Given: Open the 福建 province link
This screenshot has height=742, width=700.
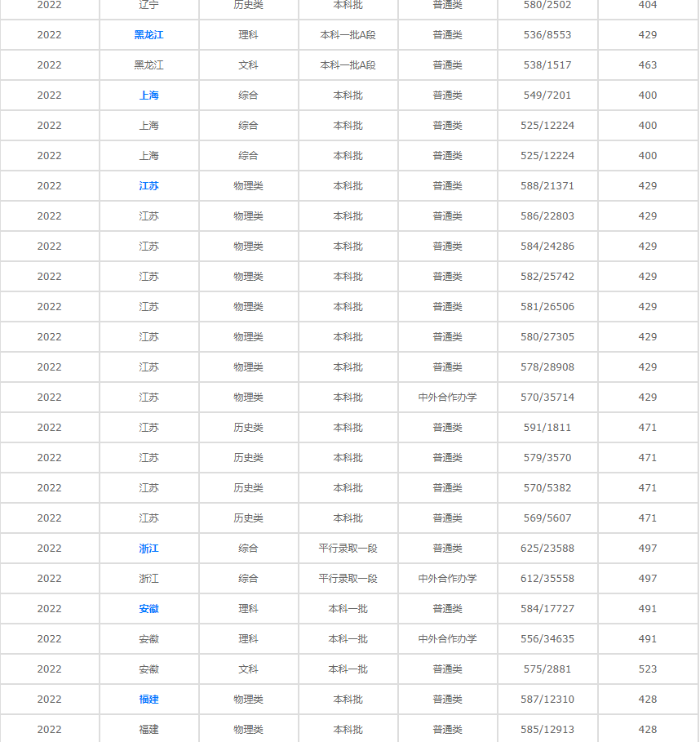Looking at the screenshot, I should pos(149,700).
